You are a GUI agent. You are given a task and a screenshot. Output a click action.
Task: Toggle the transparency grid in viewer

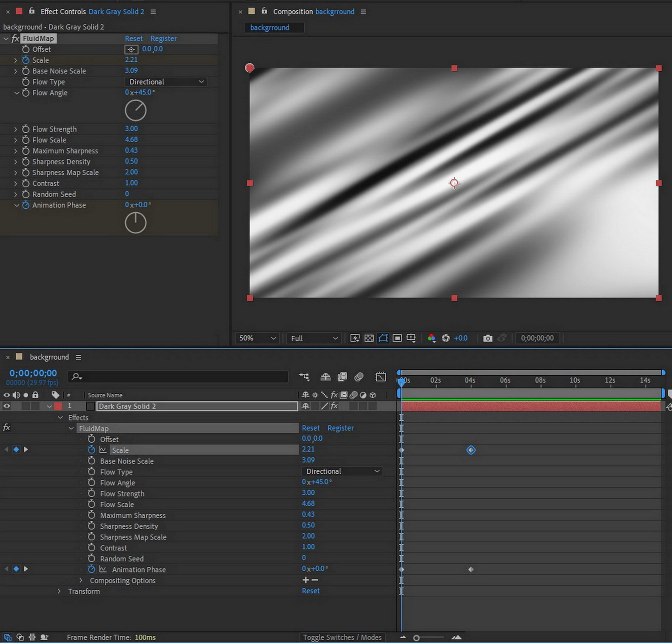(369, 338)
